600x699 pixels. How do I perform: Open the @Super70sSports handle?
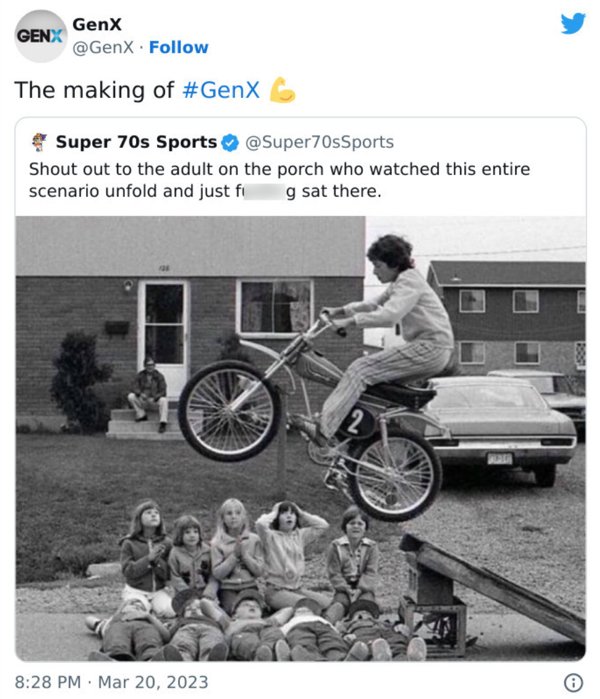[x=319, y=142]
